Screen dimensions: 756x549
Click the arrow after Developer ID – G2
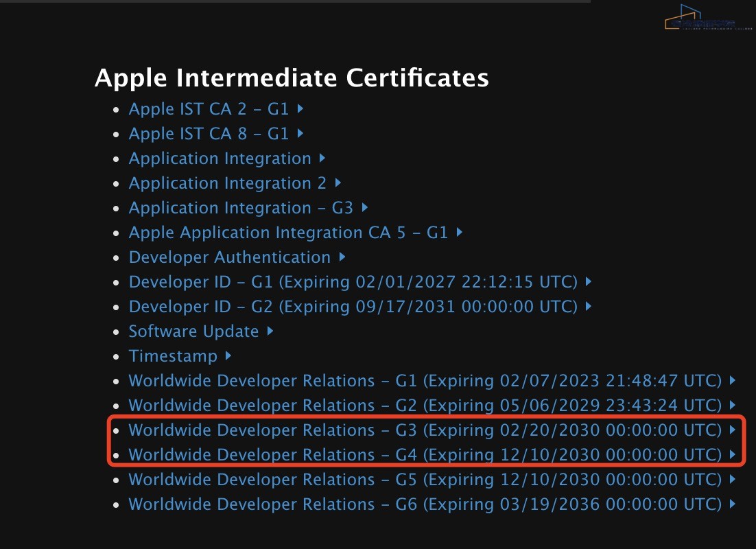[x=588, y=306]
